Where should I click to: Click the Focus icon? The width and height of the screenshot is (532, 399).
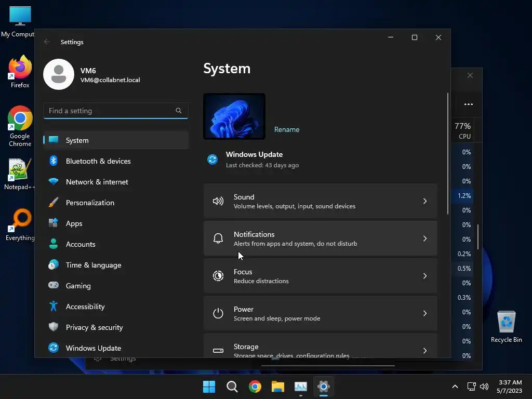(x=218, y=276)
